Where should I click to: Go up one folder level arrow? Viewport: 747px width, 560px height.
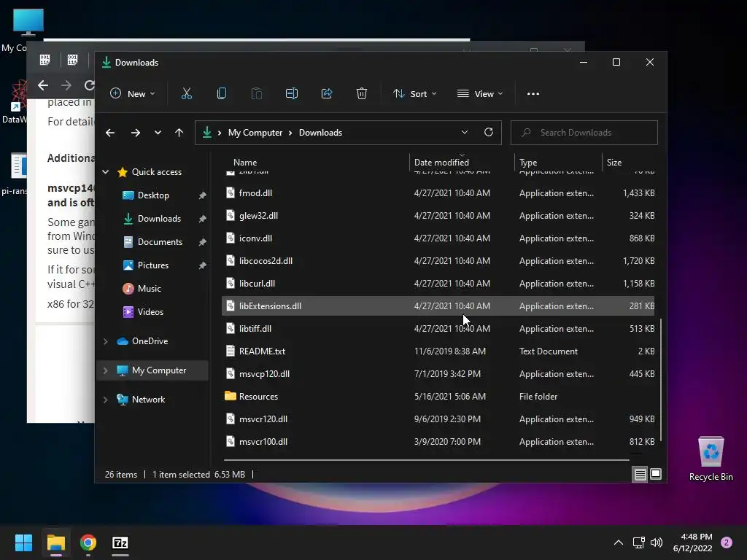point(179,133)
